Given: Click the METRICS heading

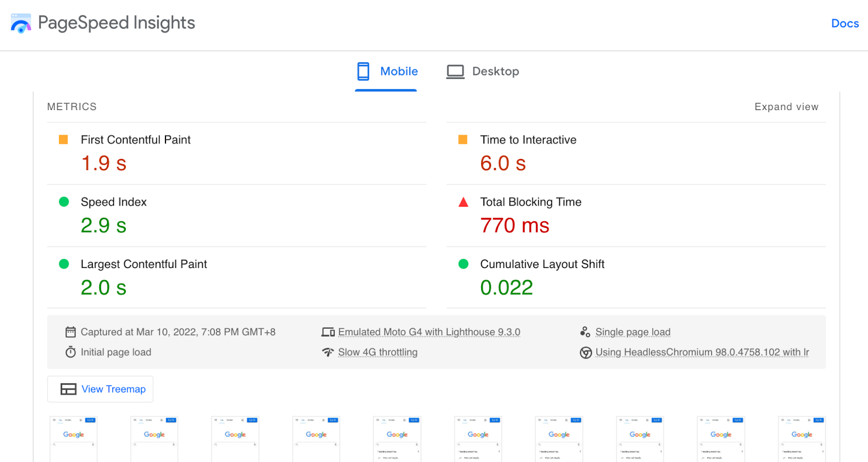Looking at the screenshot, I should [x=72, y=107].
